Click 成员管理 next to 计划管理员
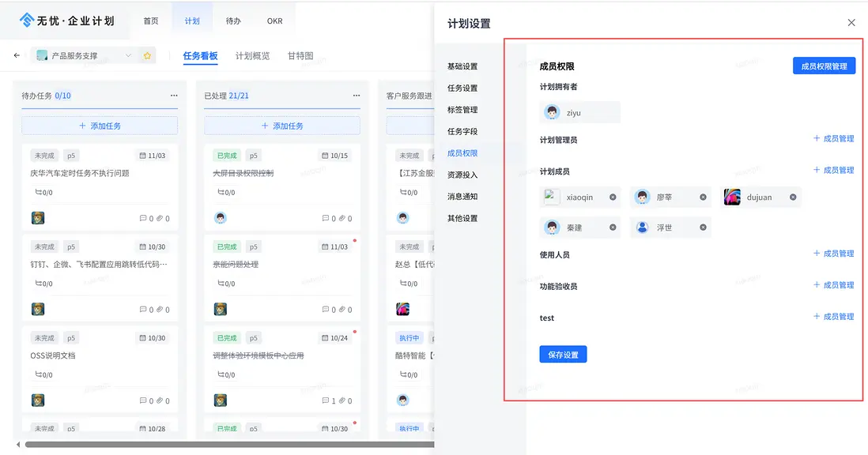The image size is (868, 455). 833,138
